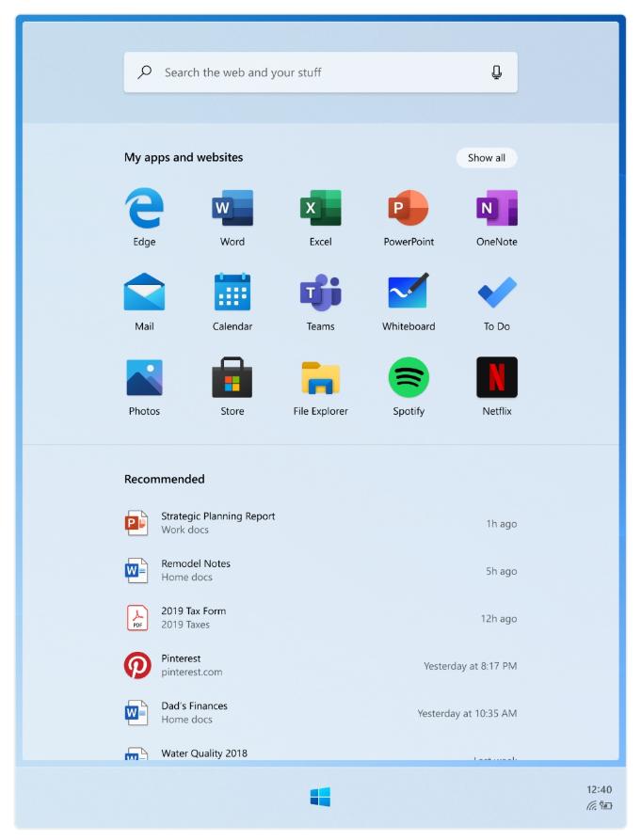Open the Remodel Notes document
This screenshot has height=840, width=641.
point(320,571)
